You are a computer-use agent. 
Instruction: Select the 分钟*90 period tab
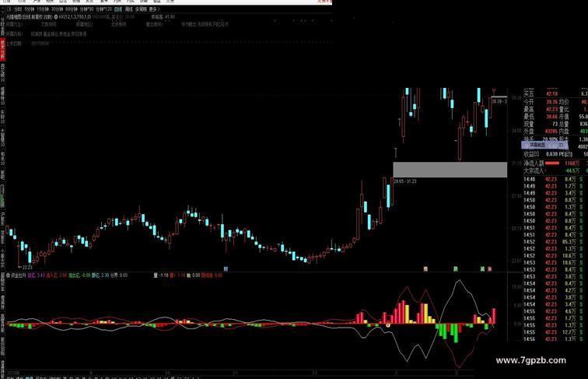86,9
